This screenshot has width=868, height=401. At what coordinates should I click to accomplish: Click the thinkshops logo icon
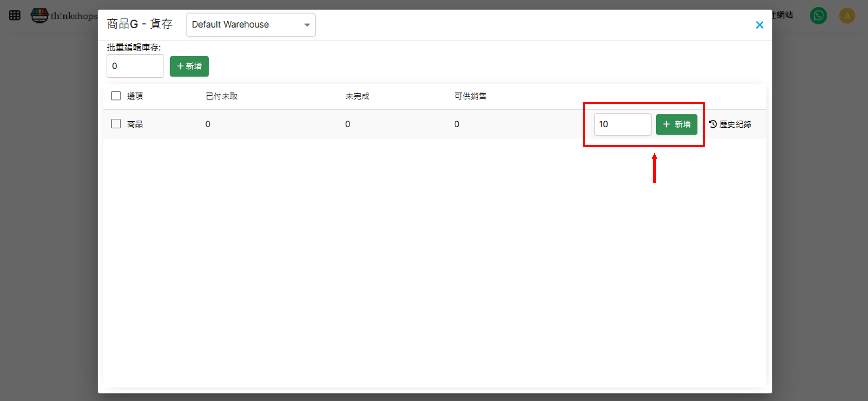39,15
